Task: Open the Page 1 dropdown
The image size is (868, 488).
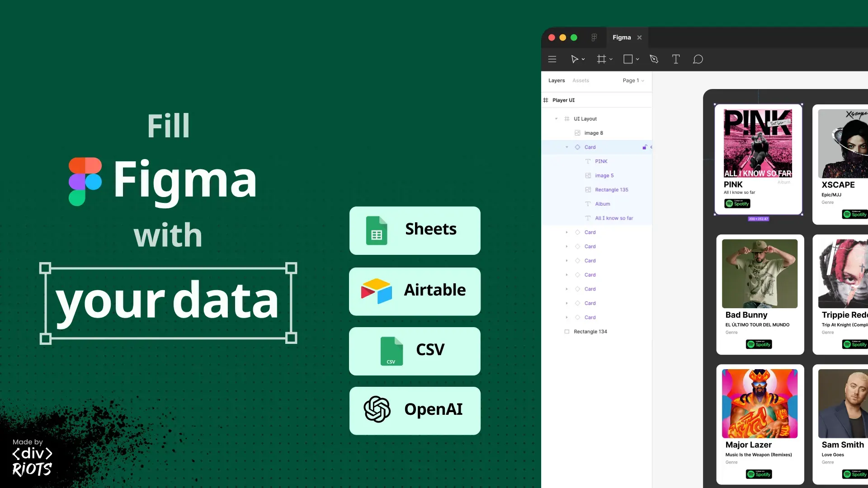Action: [633, 80]
